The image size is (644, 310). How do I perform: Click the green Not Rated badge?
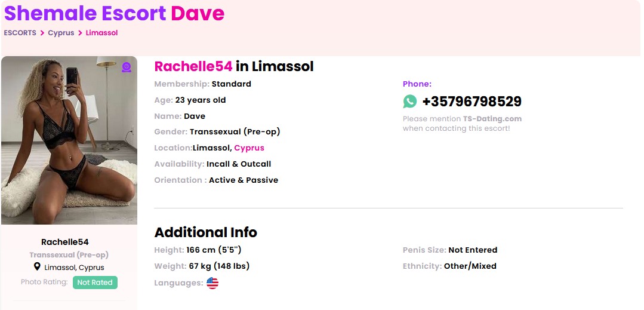pyautogui.click(x=95, y=283)
